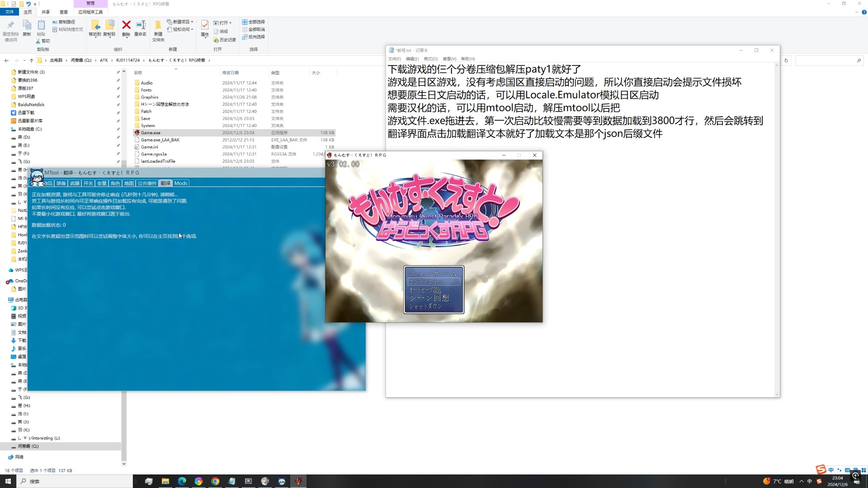Screen dimensions: 868x488
Task: Select シーン回想 in the game menu
Action: tap(429, 298)
